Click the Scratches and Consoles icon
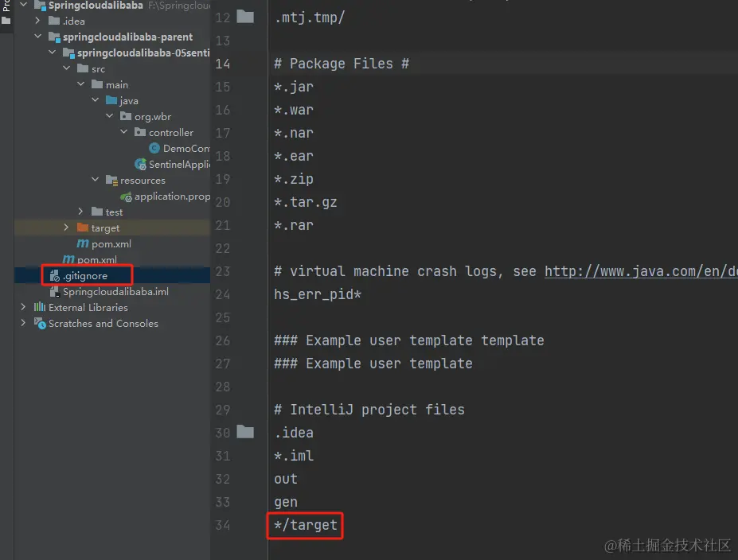The height and width of the screenshot is (560, 738). pos(40,324)
